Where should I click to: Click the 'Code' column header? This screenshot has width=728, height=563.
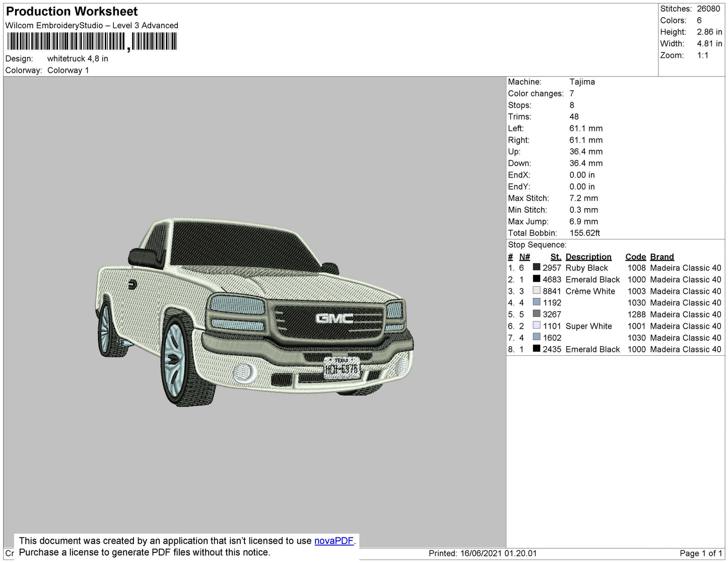tap(635, 257)
